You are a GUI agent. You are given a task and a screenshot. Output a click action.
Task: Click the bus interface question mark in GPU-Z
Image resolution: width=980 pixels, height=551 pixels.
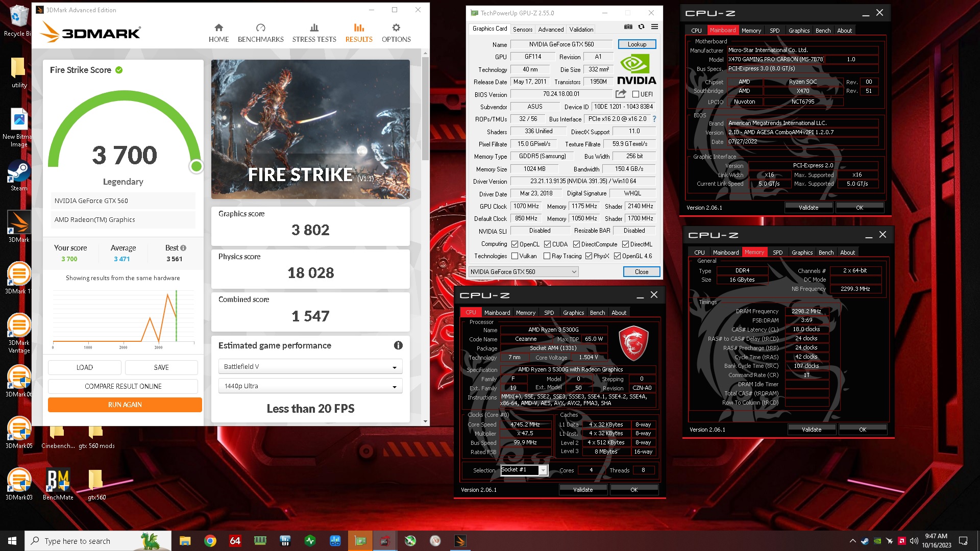click(654, 119)
